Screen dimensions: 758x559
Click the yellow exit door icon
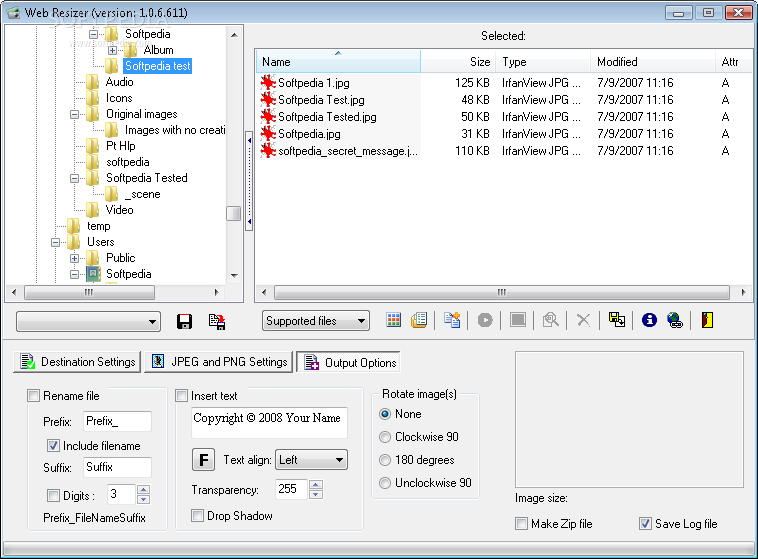707,320
